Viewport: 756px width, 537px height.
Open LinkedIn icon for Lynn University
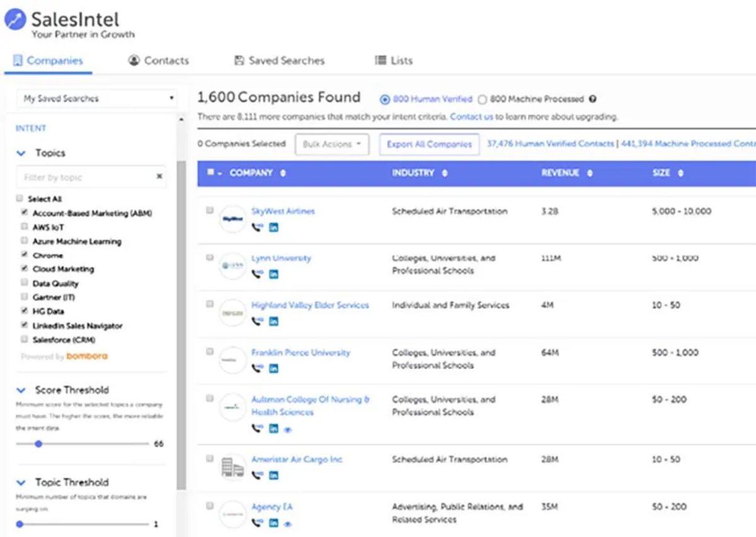click(273, 274)
